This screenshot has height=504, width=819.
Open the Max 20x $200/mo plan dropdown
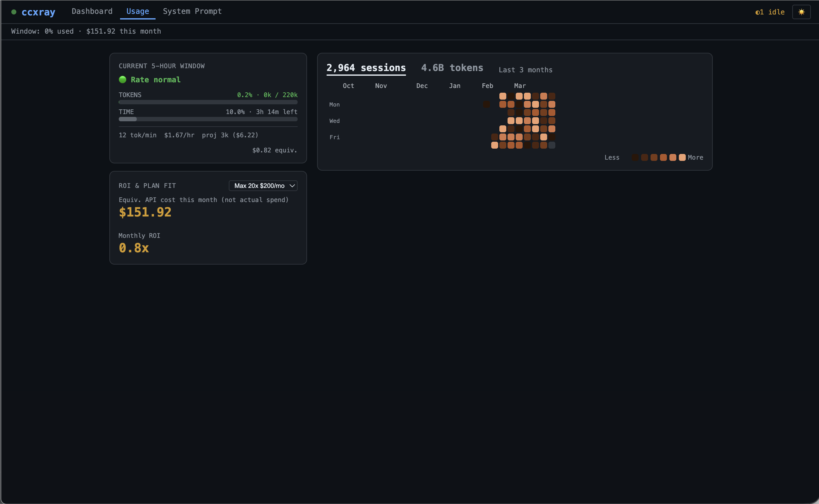[259, 186]
